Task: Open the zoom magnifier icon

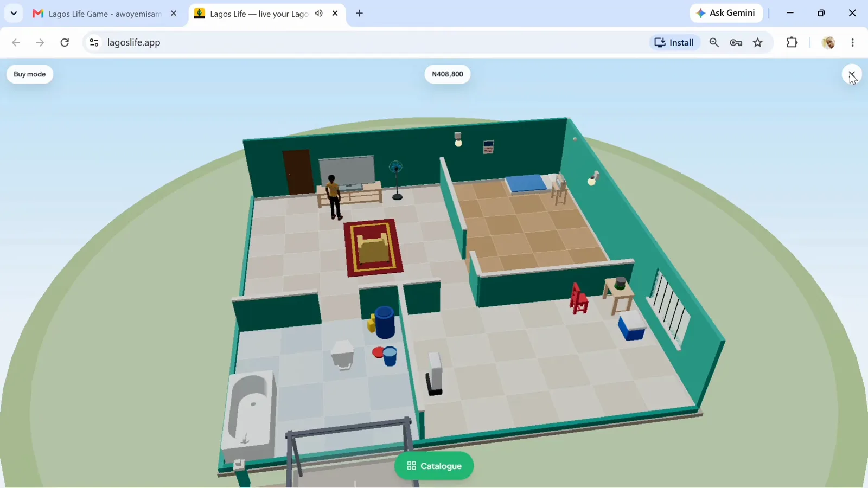Action: click(714, 42)
